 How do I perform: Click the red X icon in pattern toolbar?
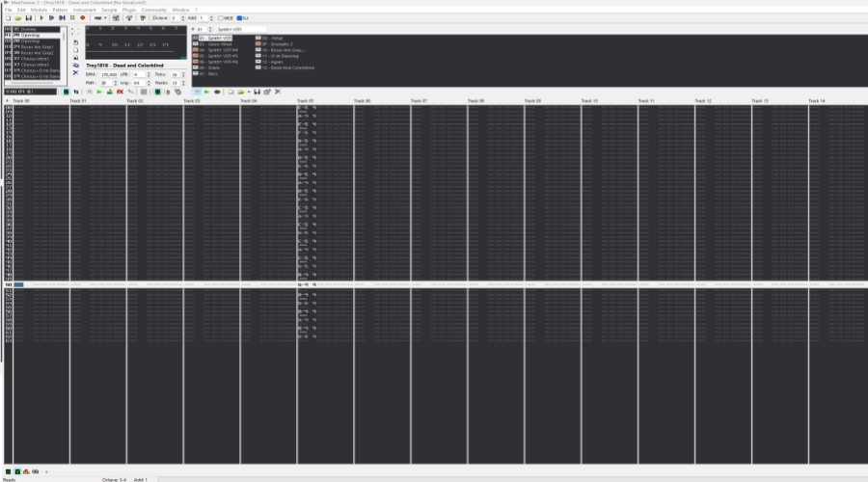(x=121, y=92)
